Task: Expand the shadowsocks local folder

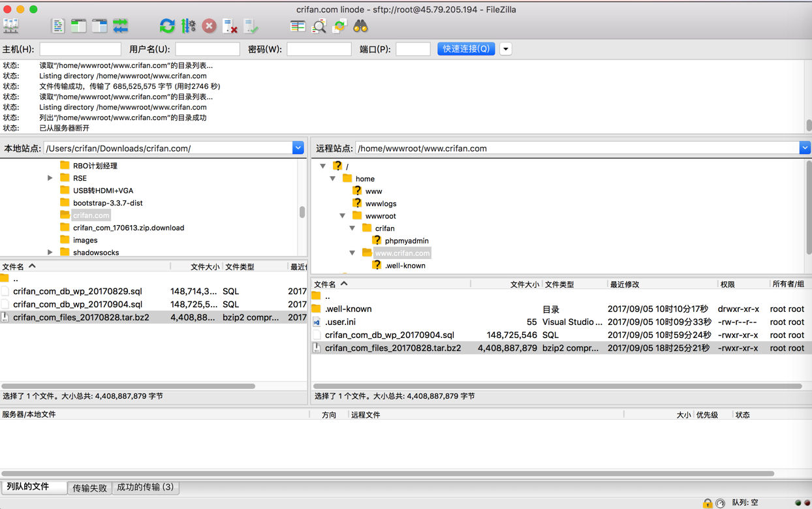Action: (50, 253)
